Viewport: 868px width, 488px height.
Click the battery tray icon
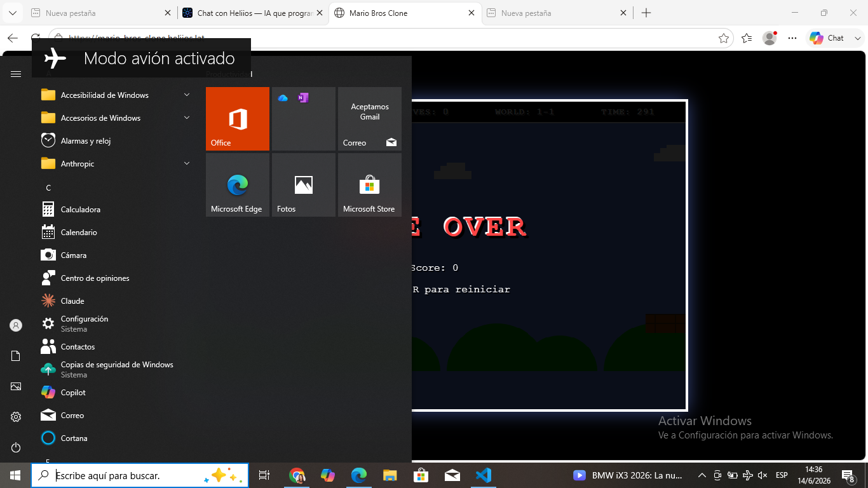[733, 475]
